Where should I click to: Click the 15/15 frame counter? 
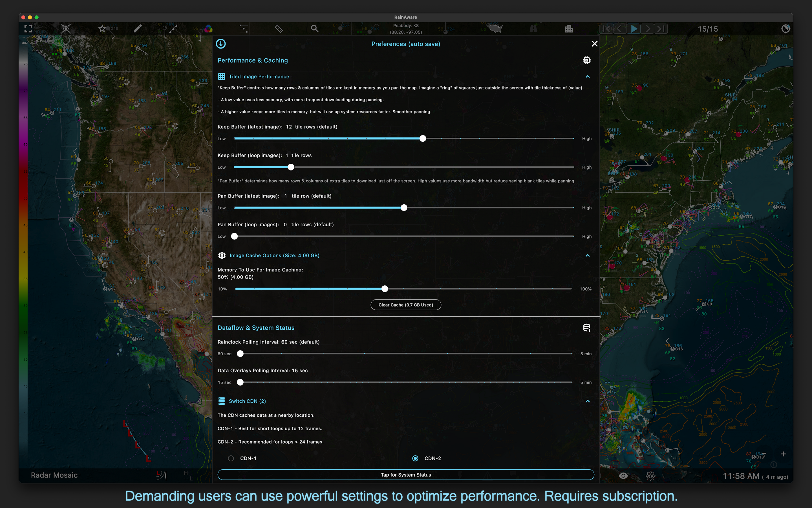(x=708, y=29)
